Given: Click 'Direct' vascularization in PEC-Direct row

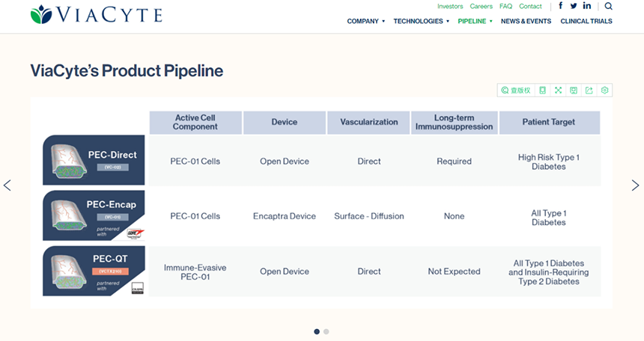Looking at the screenshot, I should coord(369,162).
